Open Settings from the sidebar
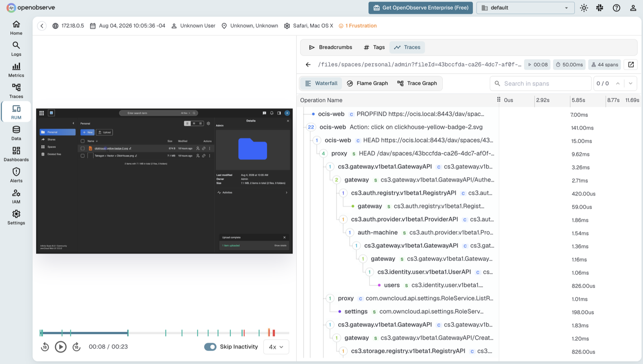The image size is (643, 364). (16, 218)
